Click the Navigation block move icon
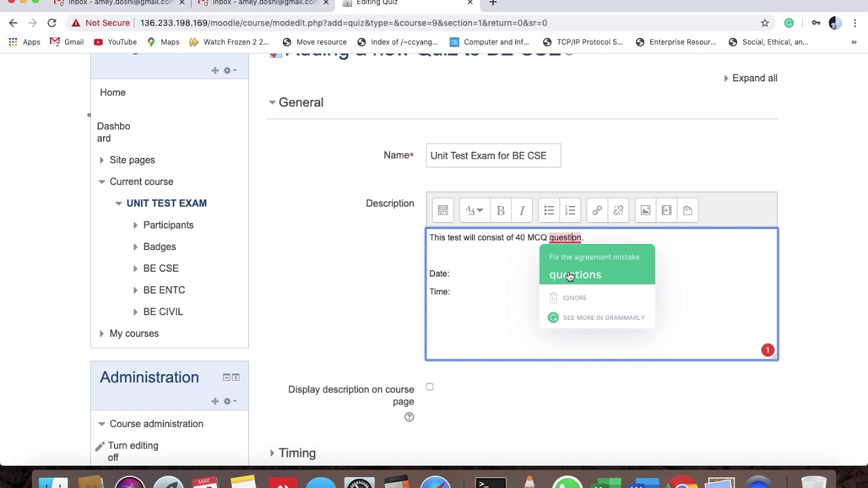The width and height of the screenshot is (868, 488). pyautogui.click(x=215, y=70)
